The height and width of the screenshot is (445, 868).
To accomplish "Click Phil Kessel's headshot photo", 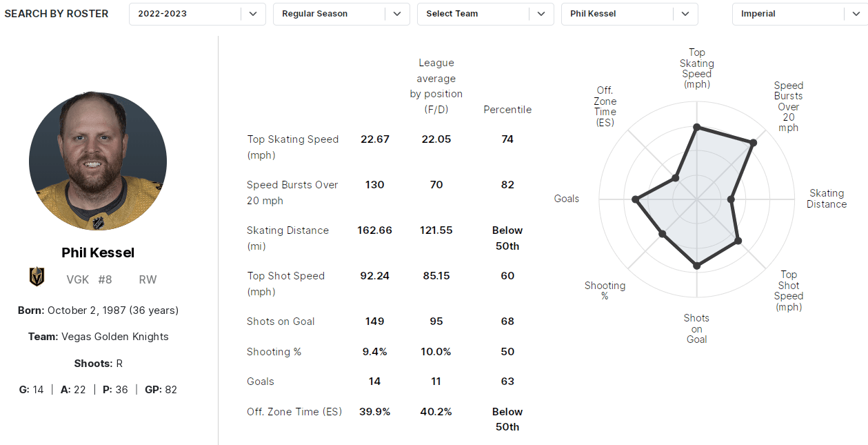I will [x=98, y=161].
